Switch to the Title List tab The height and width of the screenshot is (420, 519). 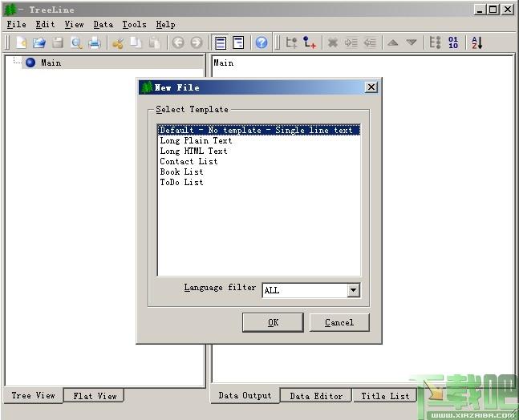[x=385, y=396]
